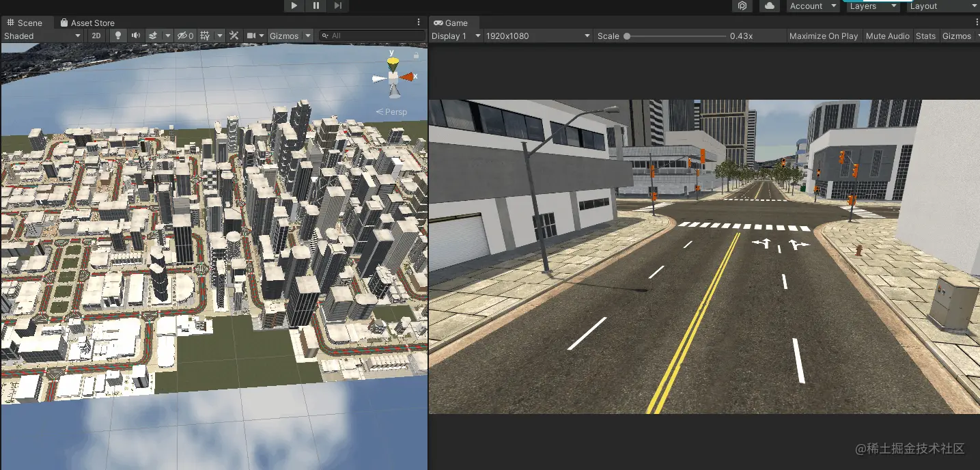Open the Shaded draw mode dropdown
This screenshot has width=980, height=470.
pos(42,36)
